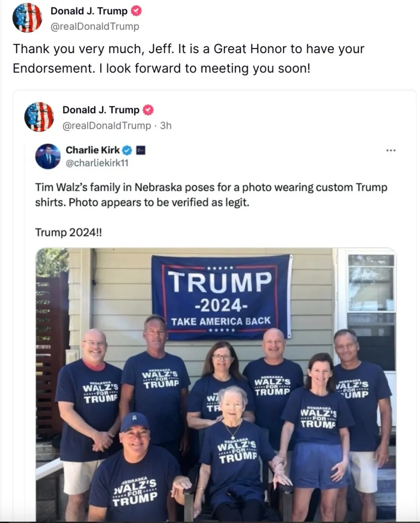Open the quoted post's Donald J. Trump name
Image resolution: width=420 pixels, height=523 pixels.
coord(101,110)
